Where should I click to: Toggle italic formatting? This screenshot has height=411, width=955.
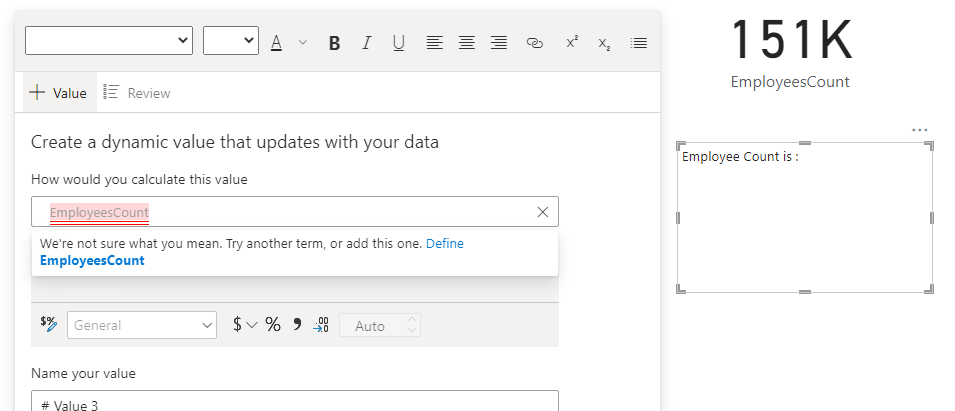366,43
